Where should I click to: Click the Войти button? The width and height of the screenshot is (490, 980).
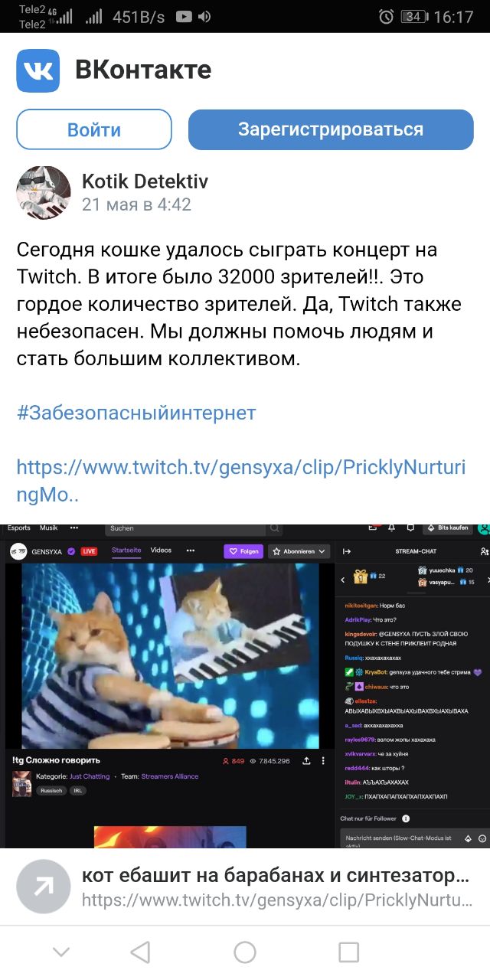pos(94,129)
